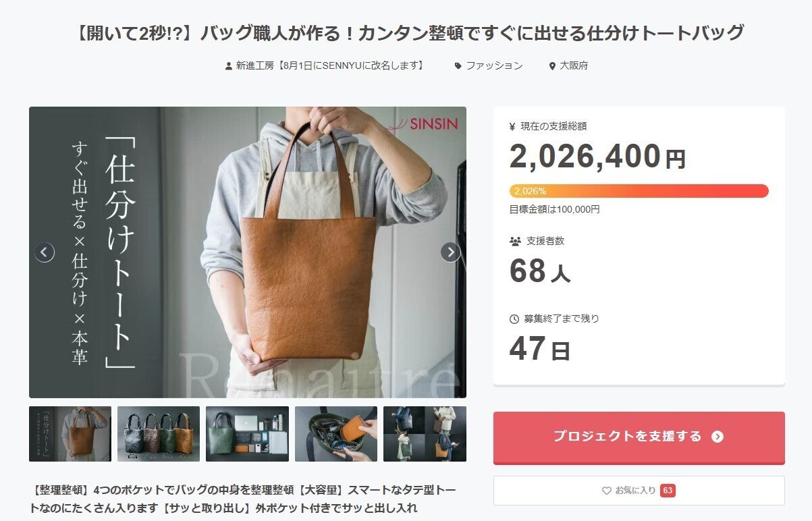Image resolution: width=812 pixels, height=521 pixels.
Task: Click the tag icon next to ファッション
Action: pos(458,66)
